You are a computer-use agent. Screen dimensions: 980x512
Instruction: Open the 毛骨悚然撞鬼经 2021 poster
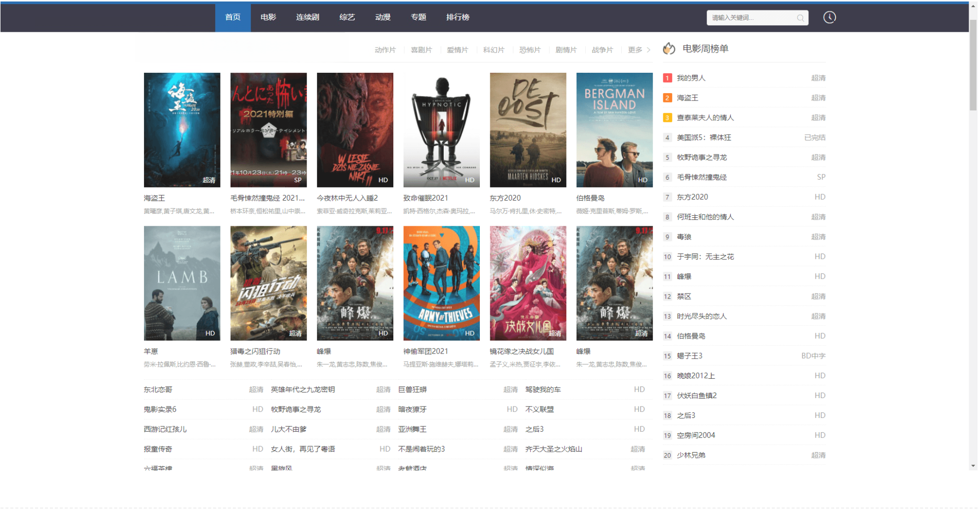tap(269, 130)
